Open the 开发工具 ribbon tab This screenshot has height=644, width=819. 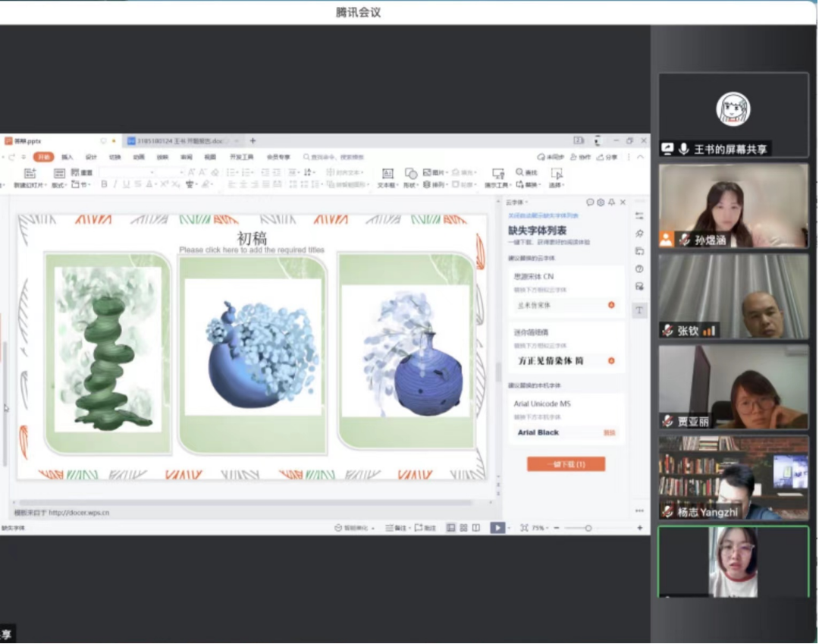242,157
